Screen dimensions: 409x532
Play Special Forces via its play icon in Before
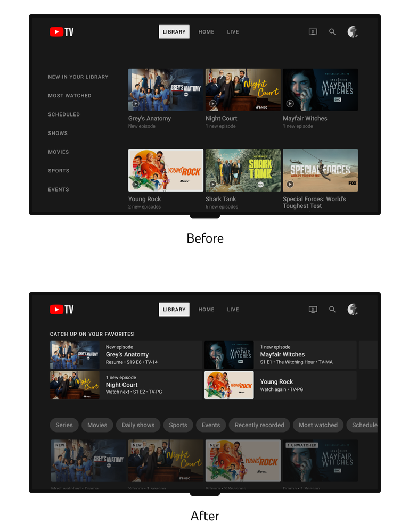pos(290,184)
